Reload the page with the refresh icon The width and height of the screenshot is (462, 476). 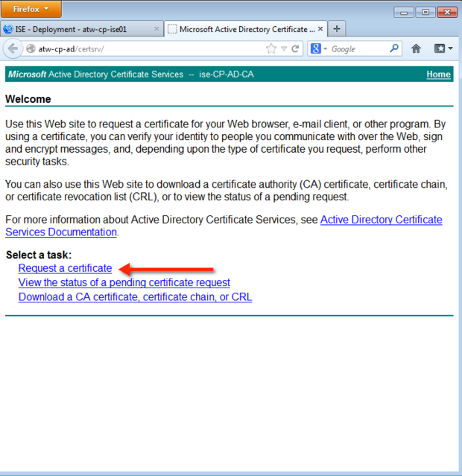pos(295,48)
